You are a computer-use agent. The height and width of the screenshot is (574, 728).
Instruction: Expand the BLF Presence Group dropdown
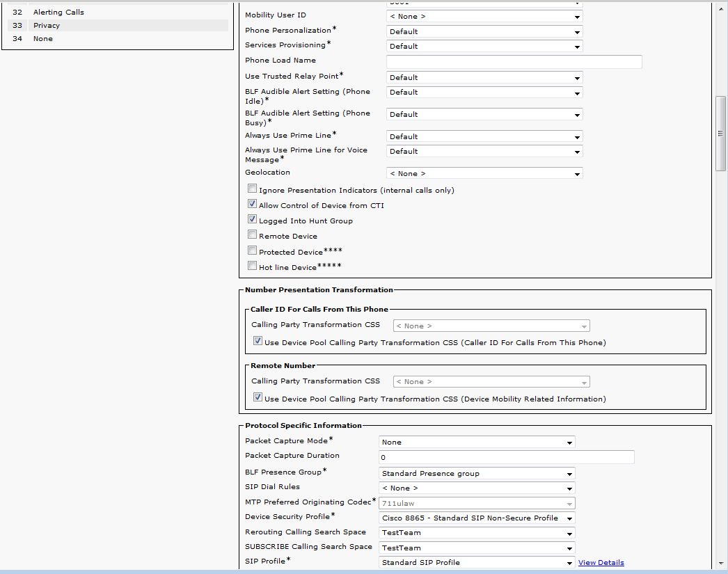point(477,473)
